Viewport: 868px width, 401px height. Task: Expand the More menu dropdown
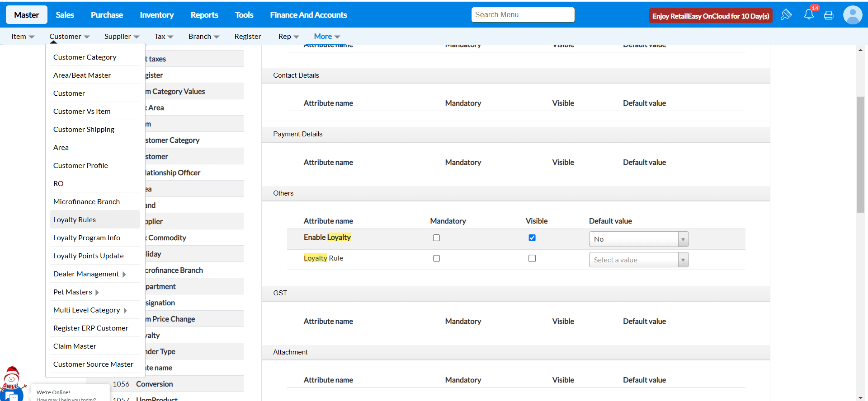[x=327, y=37]
